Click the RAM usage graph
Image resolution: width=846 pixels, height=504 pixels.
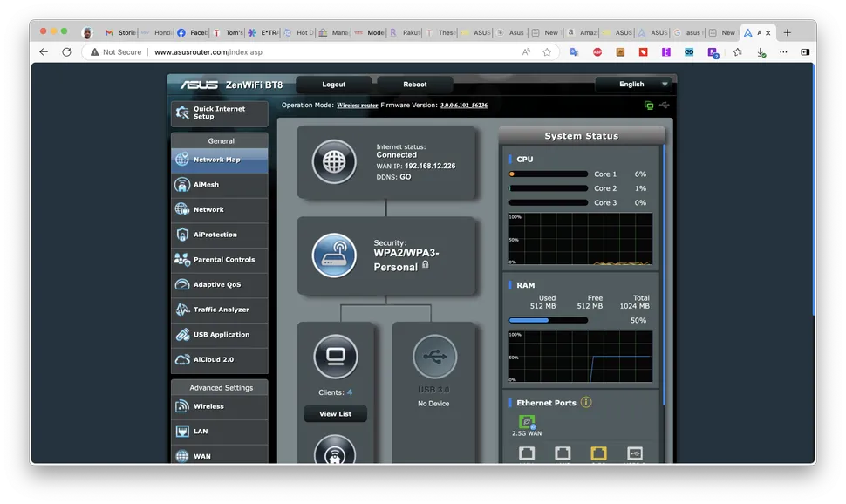(581, 356)
